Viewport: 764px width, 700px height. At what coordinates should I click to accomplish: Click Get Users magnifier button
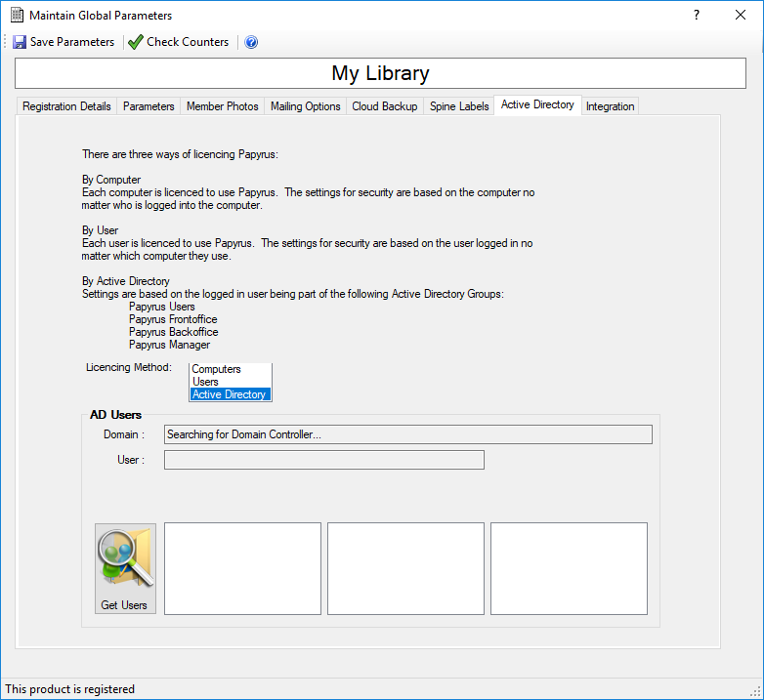pos(125,568)
